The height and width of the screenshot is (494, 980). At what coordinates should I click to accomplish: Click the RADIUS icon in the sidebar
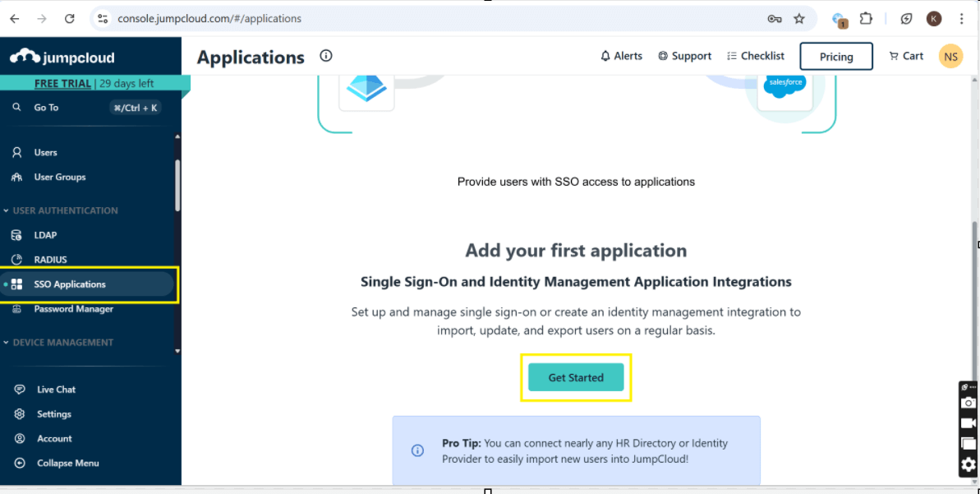click(x=18, y=260)
